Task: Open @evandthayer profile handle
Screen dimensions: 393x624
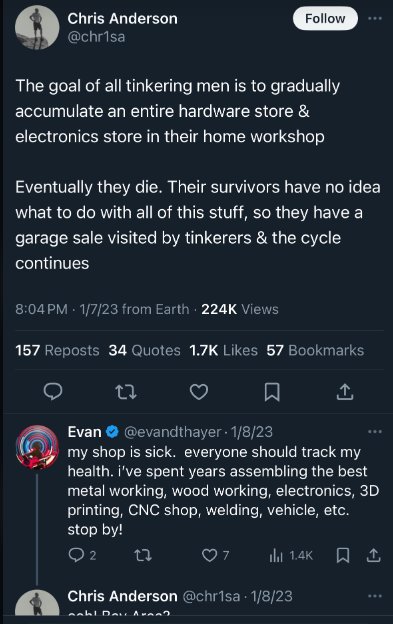Action: pos(172,432)
